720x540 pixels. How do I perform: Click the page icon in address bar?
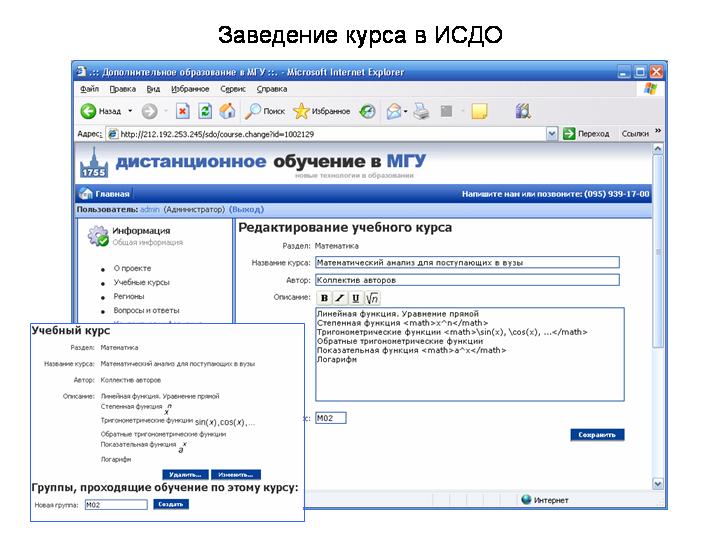tap(112, 134)
